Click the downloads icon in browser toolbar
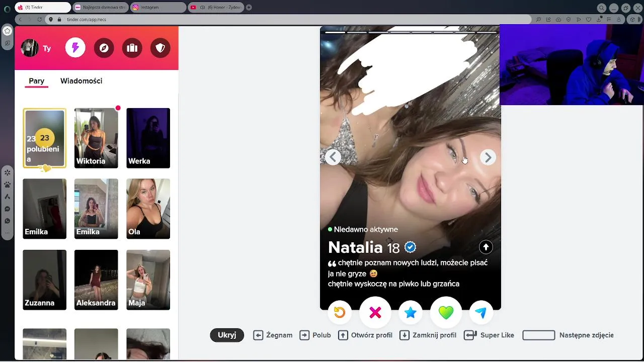The image size is (644, 362). (x=599, y=19)
